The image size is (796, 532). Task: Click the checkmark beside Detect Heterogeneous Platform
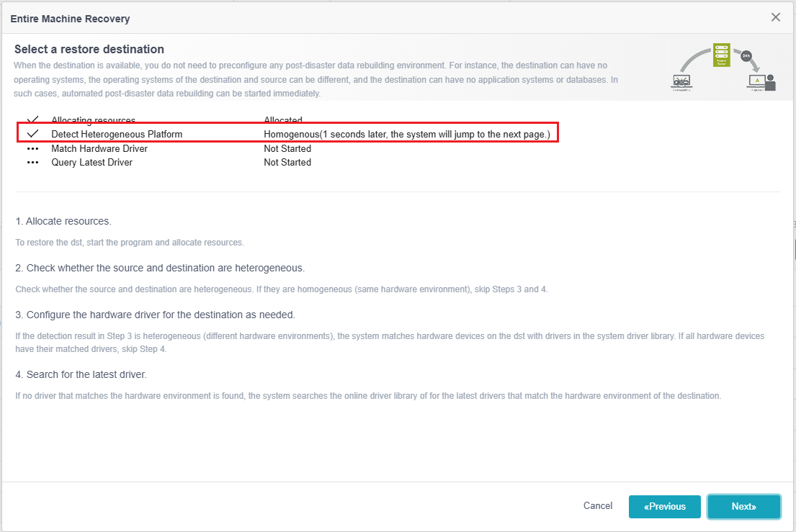[x=33, y=134]
